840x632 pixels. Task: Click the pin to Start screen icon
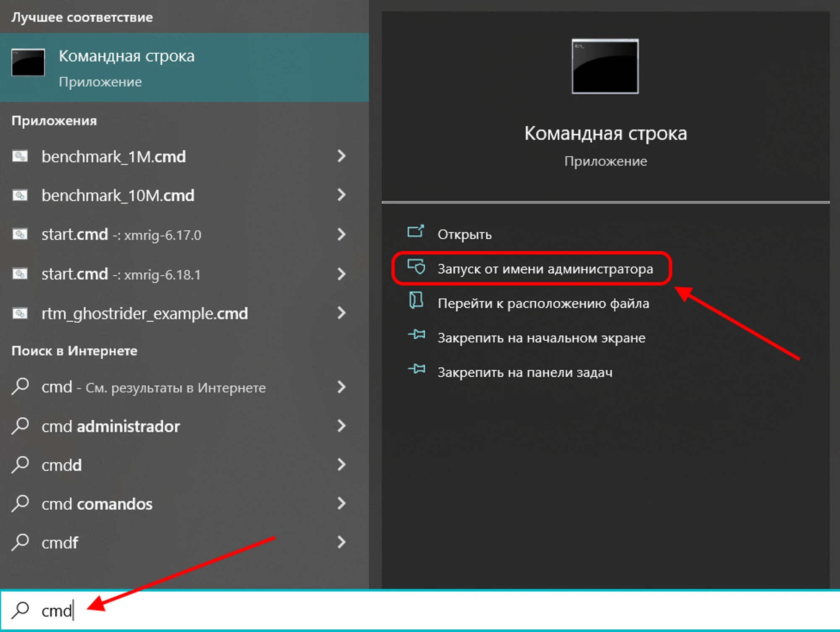(416, 335)
